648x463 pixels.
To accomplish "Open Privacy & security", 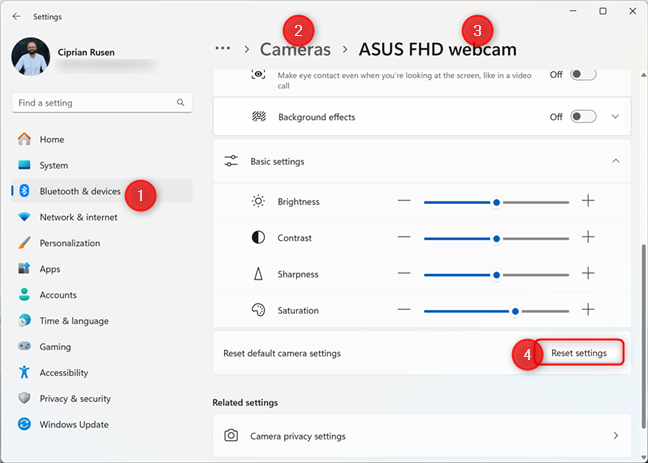I will coord(102,399).
